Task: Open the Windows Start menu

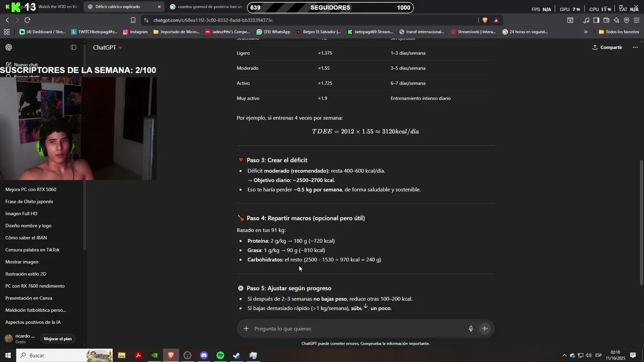Action: coord(8,355)
